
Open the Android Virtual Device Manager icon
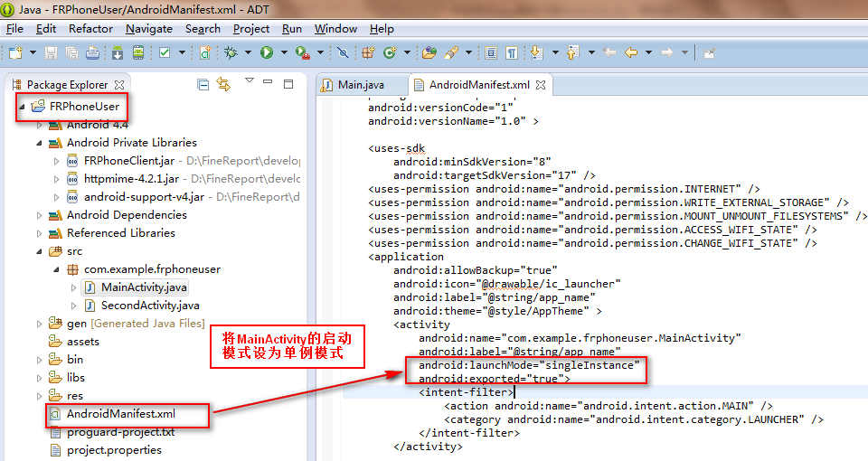(137, 52)
